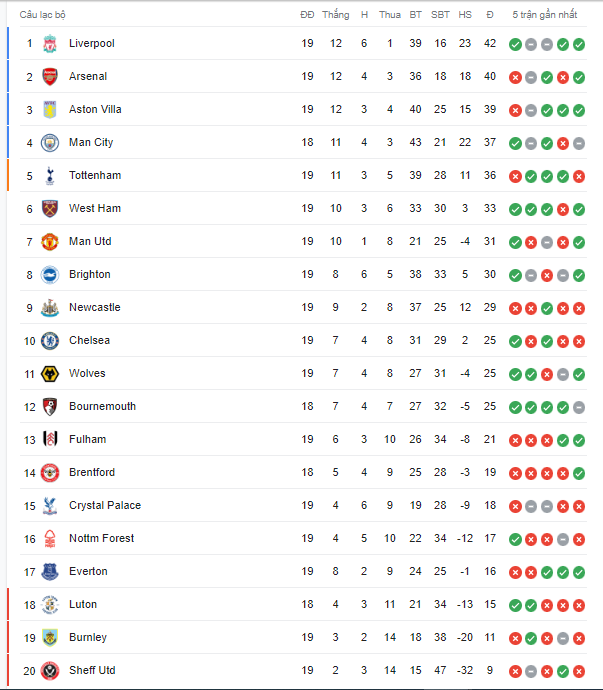The width and height of the screenshot is (603, 690).
Task: Click Liverpool's most recent match result icon
Action: click(x=579, y=44)
